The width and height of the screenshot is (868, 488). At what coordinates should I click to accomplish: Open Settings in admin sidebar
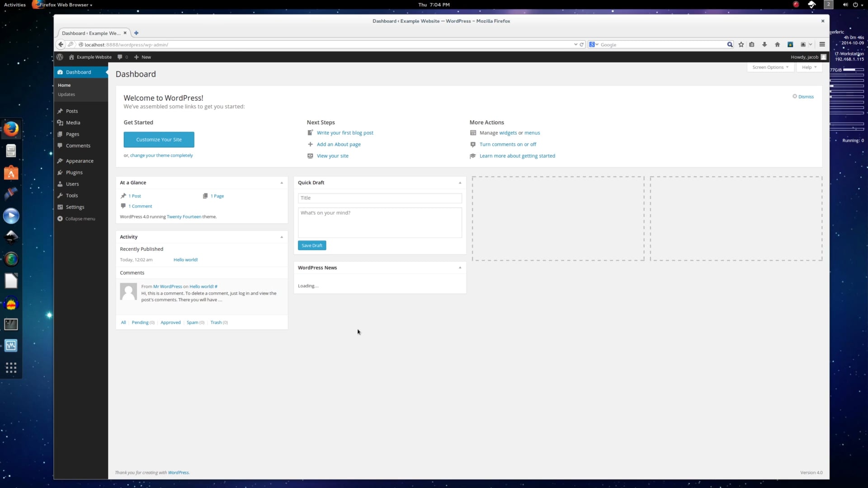point(75,207)
